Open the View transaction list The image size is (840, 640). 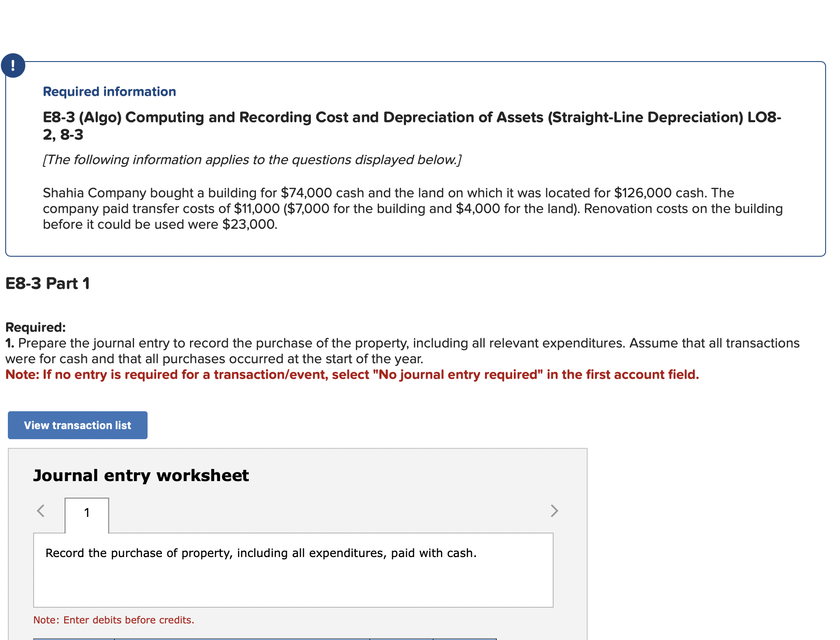(77, 425)
